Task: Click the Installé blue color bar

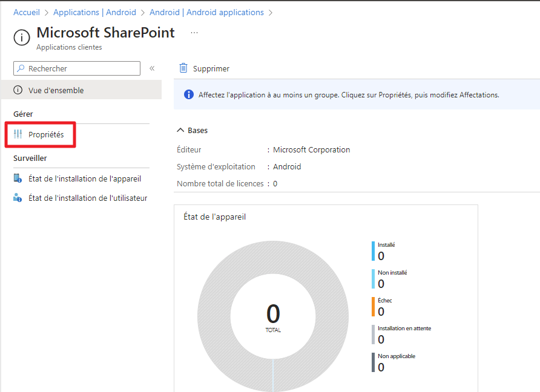Action: coord(373,251)
